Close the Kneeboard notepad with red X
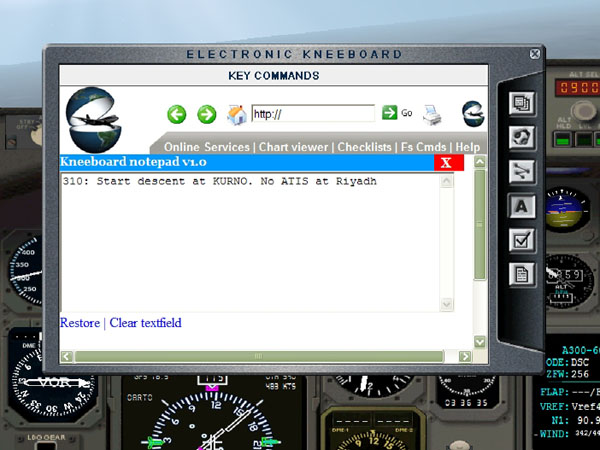The width and height of the screenshot is (600, 450). [x=448, y=163]
